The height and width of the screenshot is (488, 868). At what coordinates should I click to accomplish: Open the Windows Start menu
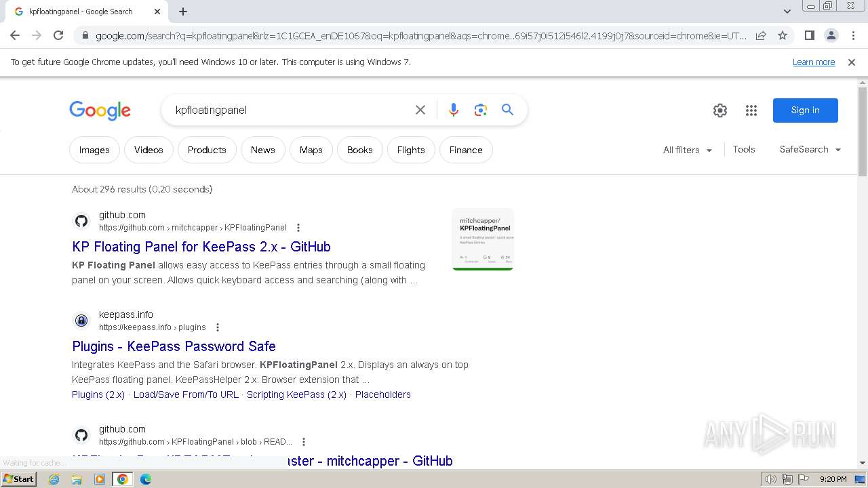[19, 479]
